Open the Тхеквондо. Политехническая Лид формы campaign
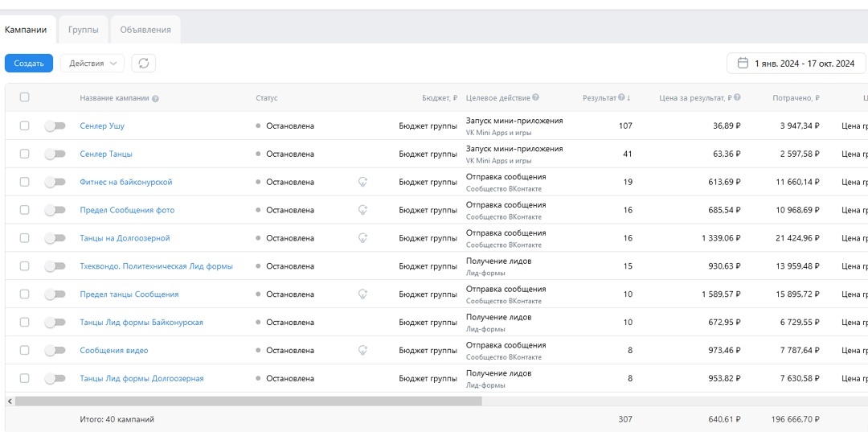The image size is (868, 432). (x=156, y=266)
